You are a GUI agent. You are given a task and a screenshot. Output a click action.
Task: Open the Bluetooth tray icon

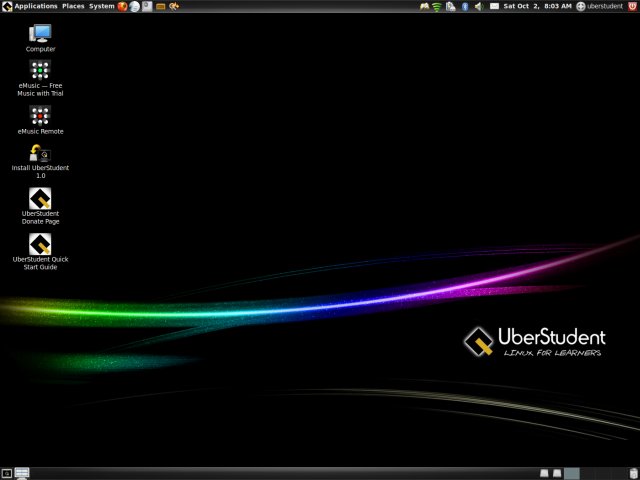[x=465, y=6]
